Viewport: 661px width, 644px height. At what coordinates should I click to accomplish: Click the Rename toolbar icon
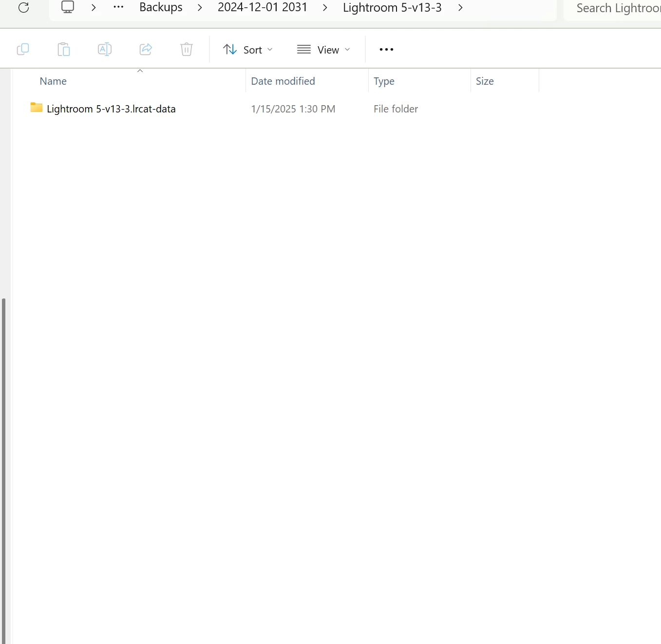[x=105, y=49]
